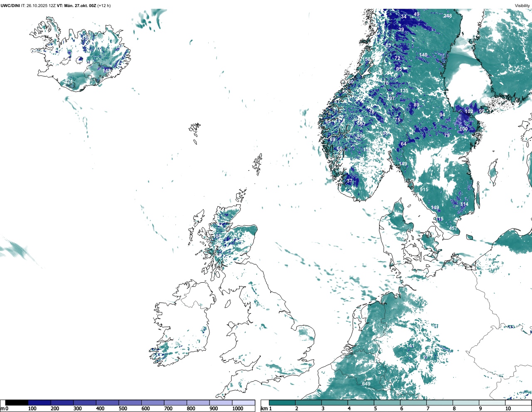The height and width of the screenshot is (412, 532).
Task: Click the initial time 26.10.2025 12Z text
Action: coord(41,5)
